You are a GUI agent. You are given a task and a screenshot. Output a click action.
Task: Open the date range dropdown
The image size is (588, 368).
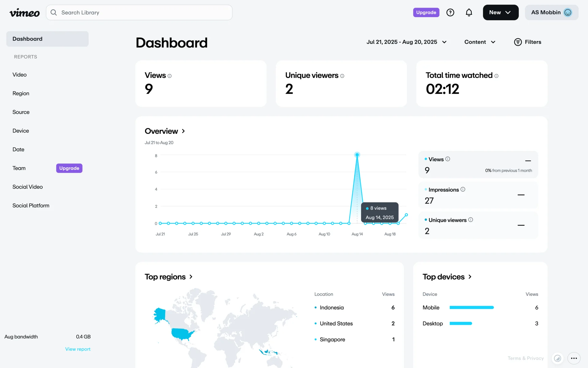(406, 42)
